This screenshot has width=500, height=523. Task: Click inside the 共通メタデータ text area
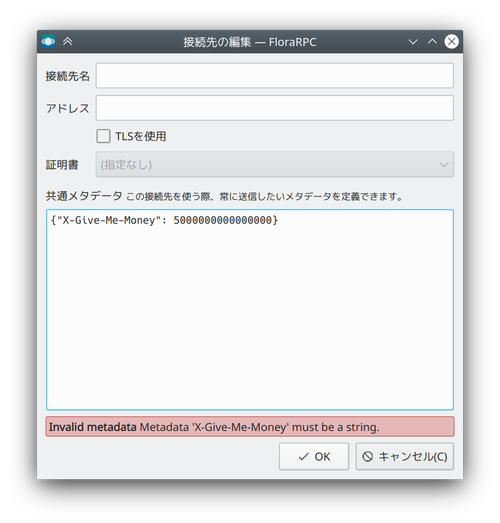click(250, 310)
